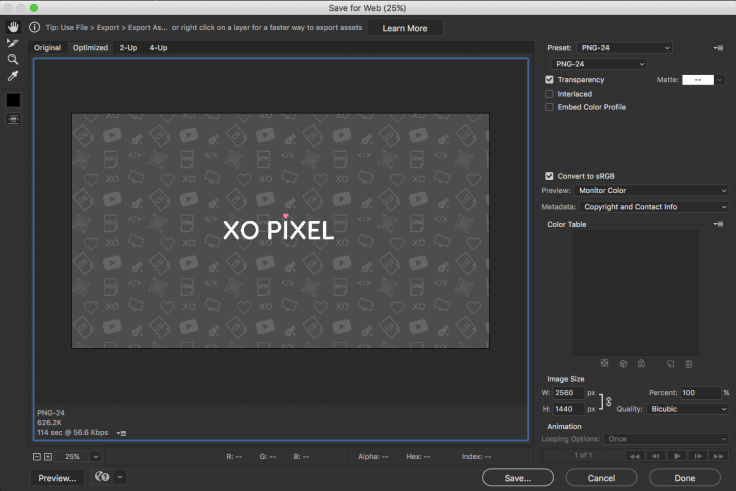Toggle the constrain proportions link icon
This screenshot has width=736, height=491.
point(609,401)
